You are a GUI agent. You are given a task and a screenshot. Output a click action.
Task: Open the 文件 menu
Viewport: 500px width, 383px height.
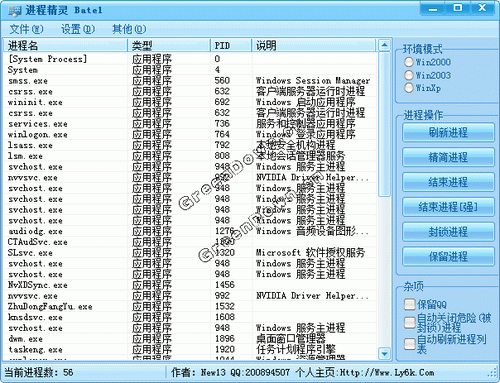coord(26,29)
